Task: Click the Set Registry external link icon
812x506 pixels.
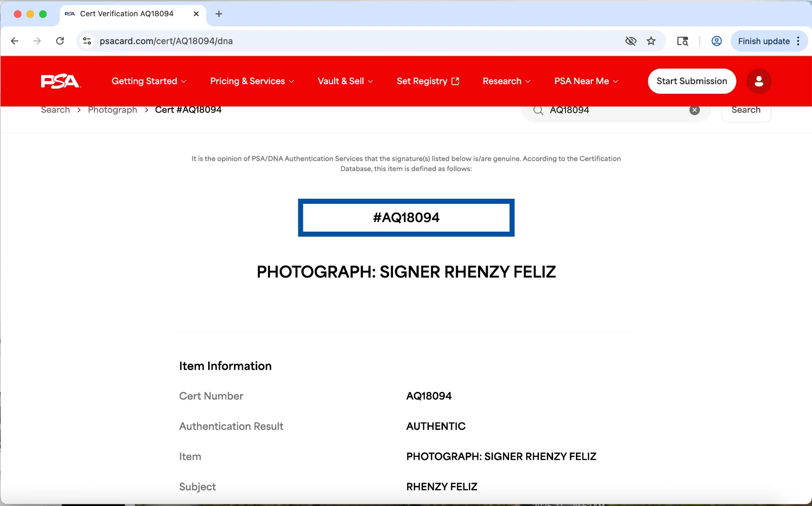Action: point(455,81)
